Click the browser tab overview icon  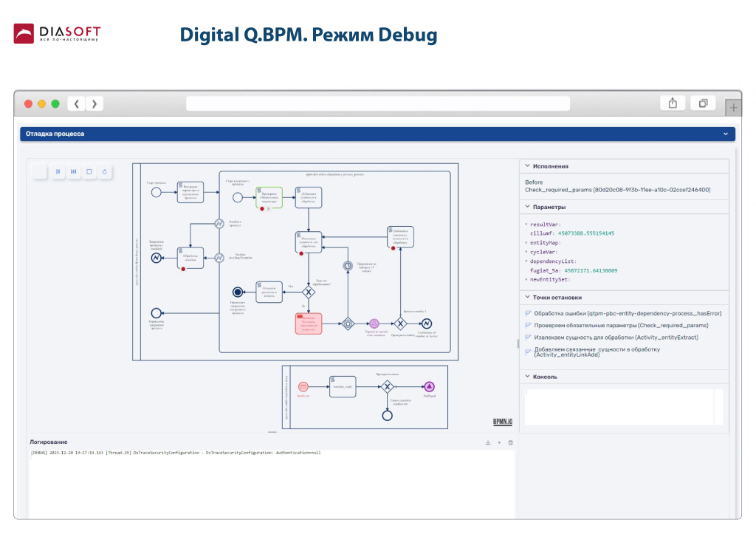pyautogui.click(x=703, y=103)
